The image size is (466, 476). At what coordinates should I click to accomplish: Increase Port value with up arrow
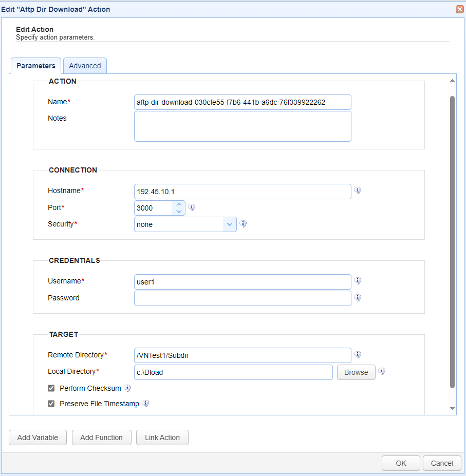178,204
